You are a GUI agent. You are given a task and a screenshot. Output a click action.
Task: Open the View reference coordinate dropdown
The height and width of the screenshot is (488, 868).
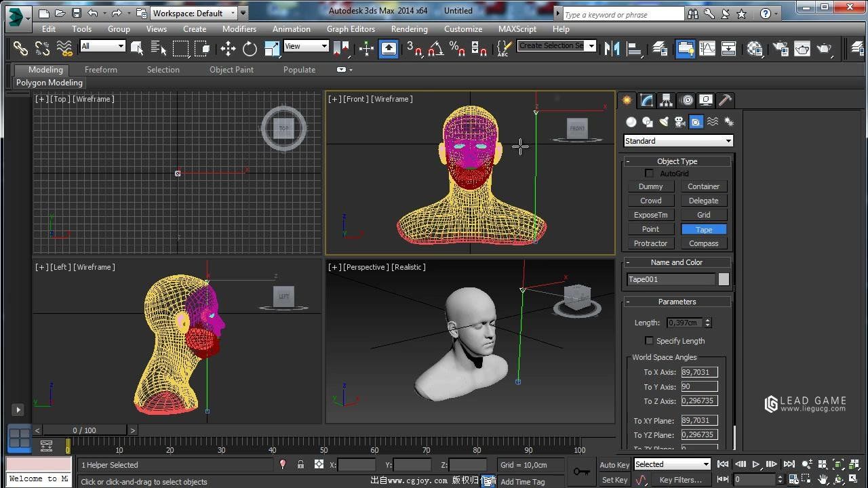pos(306,46)
